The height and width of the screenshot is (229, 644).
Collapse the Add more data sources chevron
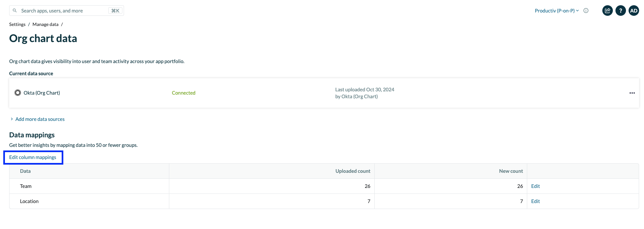pyautogui.click(x=12, y=119)
